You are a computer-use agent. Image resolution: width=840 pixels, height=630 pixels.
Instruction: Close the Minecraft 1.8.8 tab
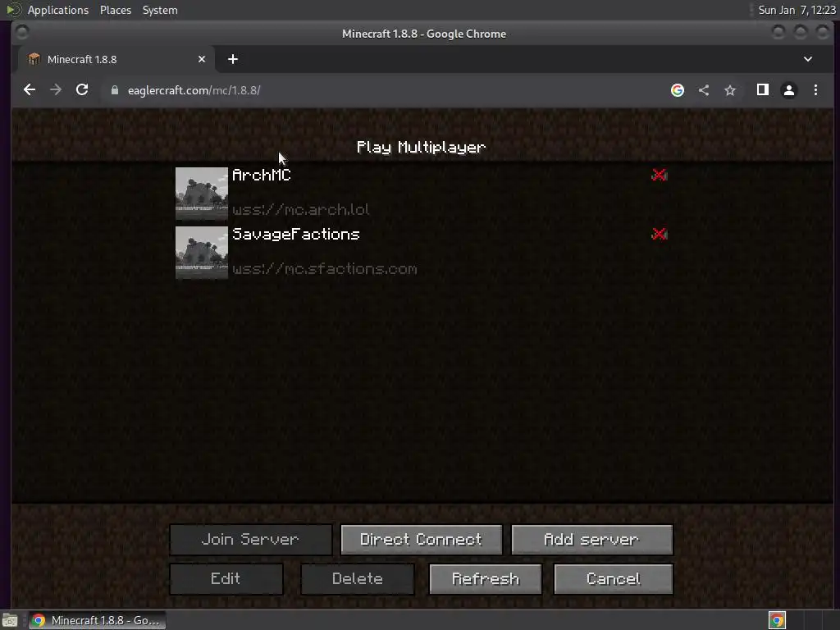tap(202, 59)
